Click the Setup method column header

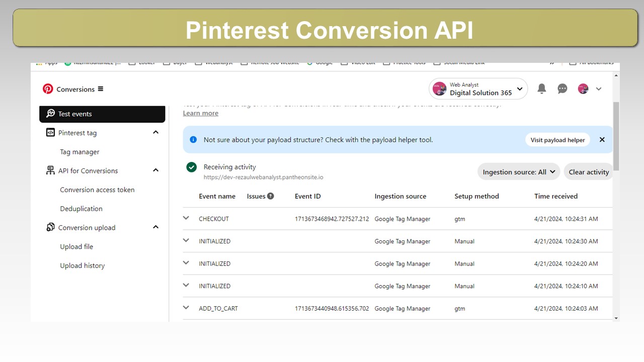(476, 196)
